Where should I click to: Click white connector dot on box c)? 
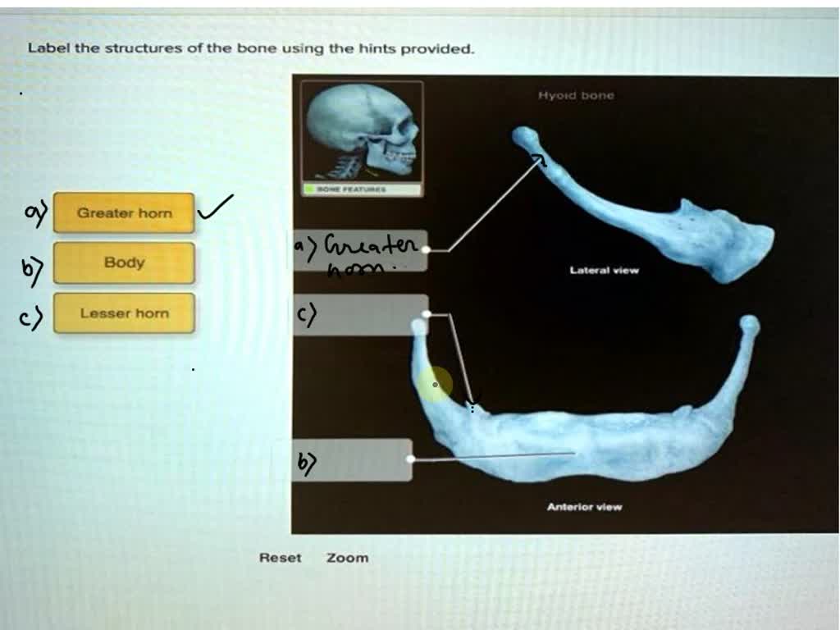426,314
